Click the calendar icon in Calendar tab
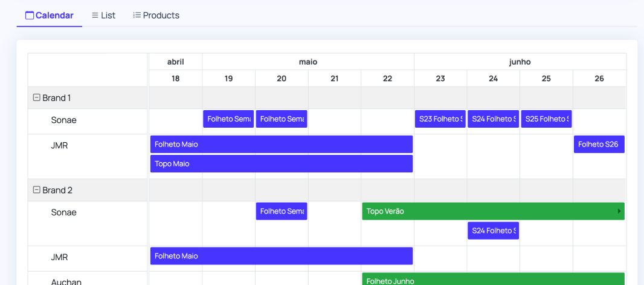 click(x=29, y=16)
